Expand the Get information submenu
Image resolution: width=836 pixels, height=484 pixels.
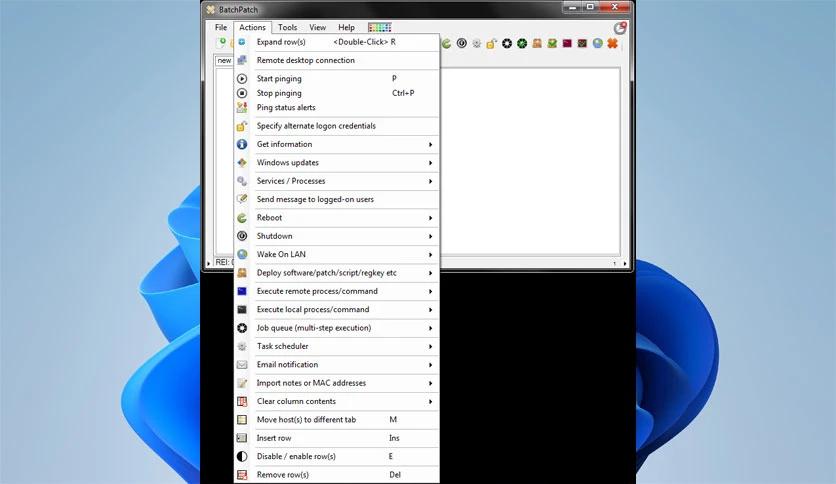pos(337,144)
